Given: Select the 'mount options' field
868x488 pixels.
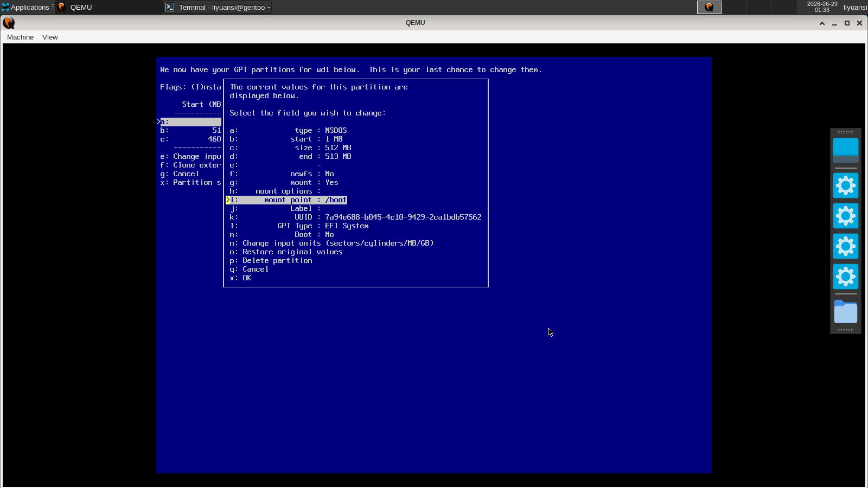Looking at the screenshot, I should 275,191.
